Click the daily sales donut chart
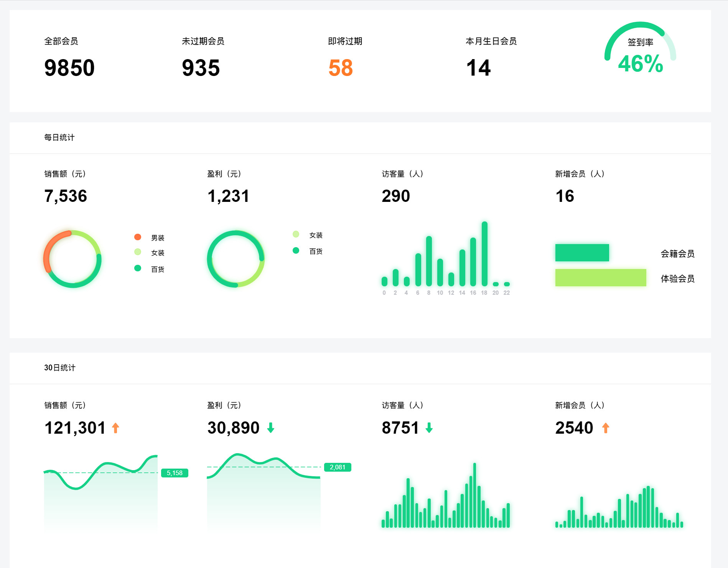728x568 pixels. [72, 259]
